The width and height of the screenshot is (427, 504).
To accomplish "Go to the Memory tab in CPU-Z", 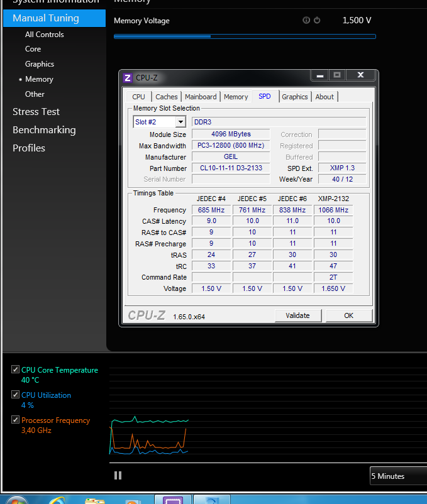I will coord(236,97).
